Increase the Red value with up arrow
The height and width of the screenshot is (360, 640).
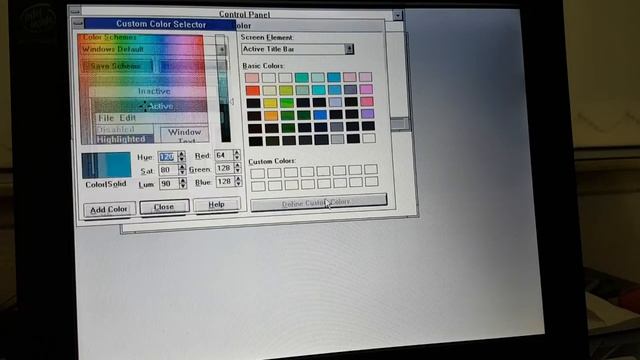(x=236, y=152)
